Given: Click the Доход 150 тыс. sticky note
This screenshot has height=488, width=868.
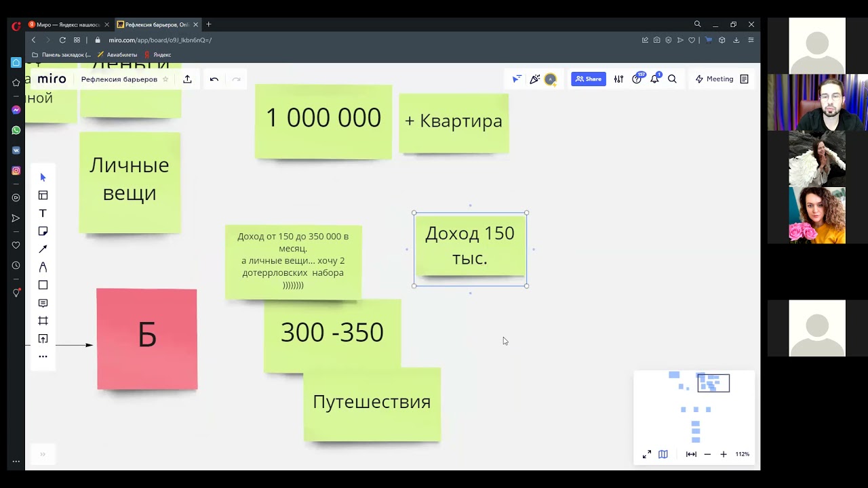Looking at the screenshot, I should click(470, 246).
